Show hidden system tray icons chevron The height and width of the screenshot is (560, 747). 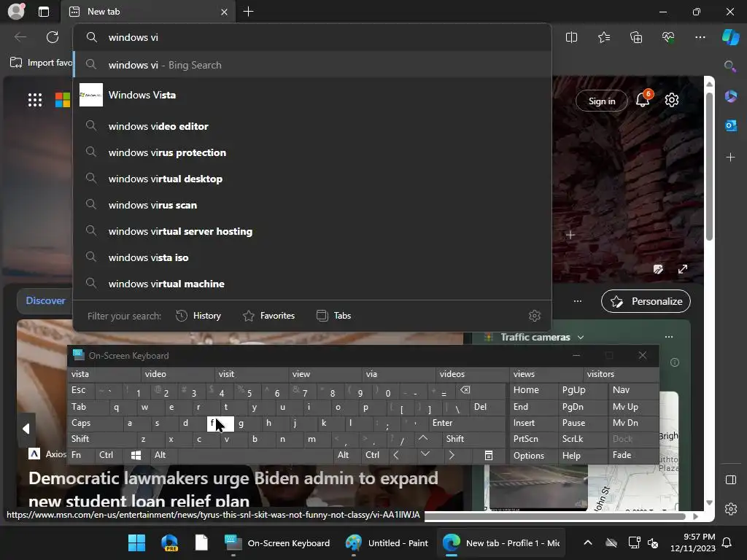588,542
